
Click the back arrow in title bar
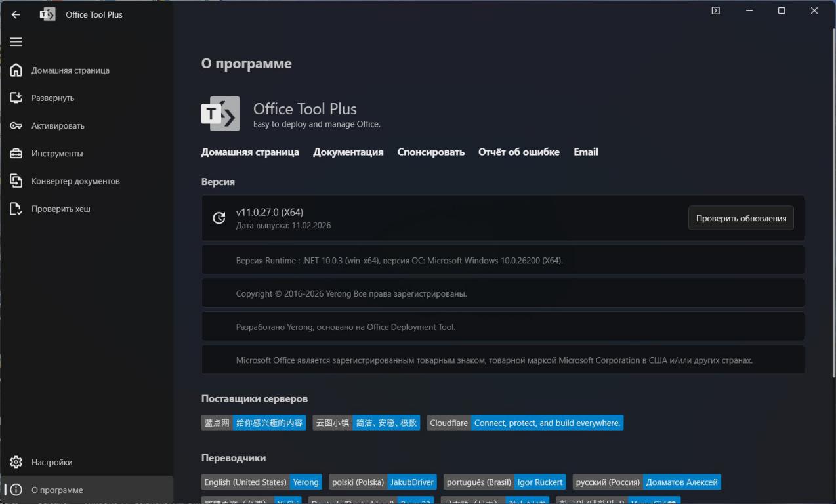coord(16,14)
